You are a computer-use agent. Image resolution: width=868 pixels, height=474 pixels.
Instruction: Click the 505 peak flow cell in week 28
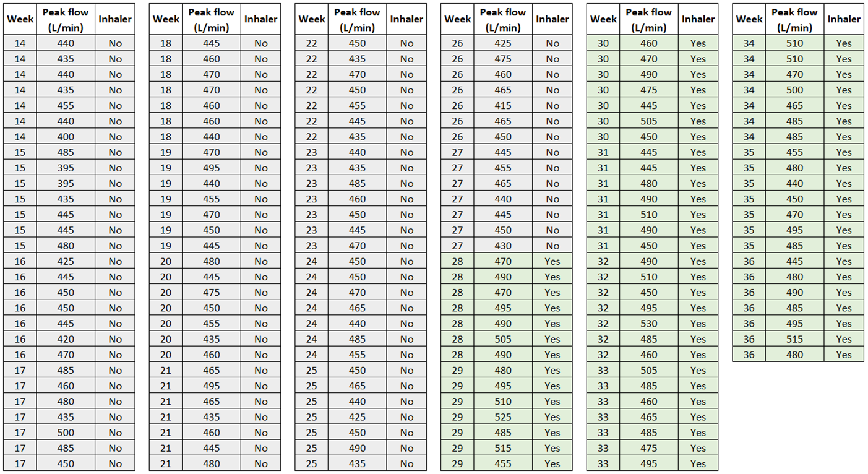pos(502,339)
